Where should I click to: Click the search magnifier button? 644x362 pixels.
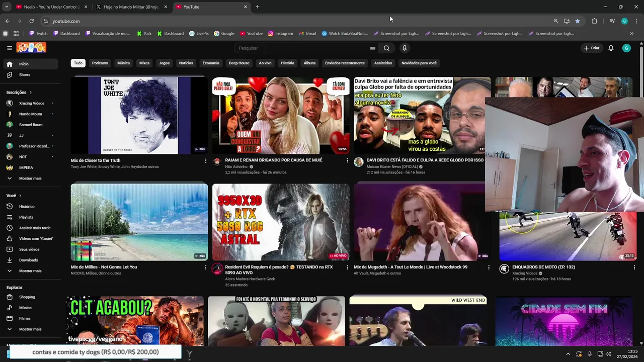[386, 48]
